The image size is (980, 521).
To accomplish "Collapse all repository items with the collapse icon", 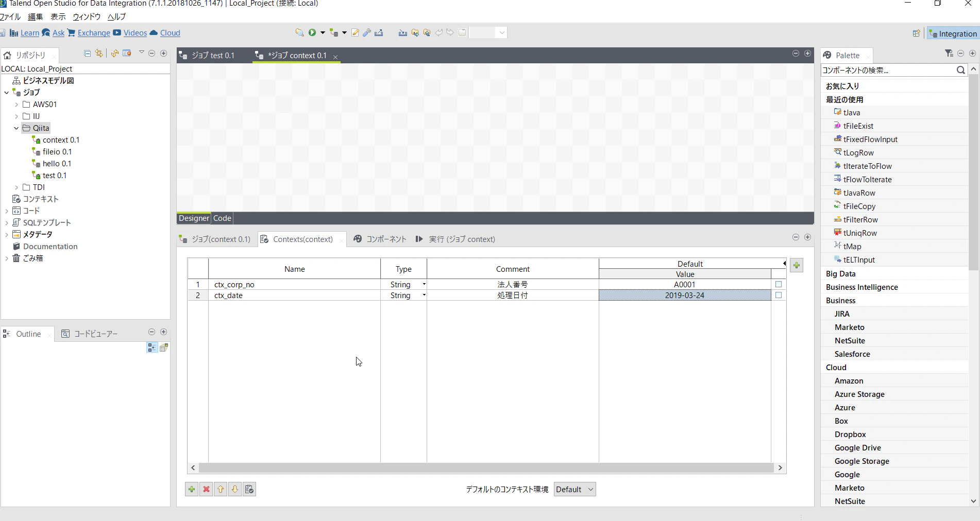I will [87, 53].
